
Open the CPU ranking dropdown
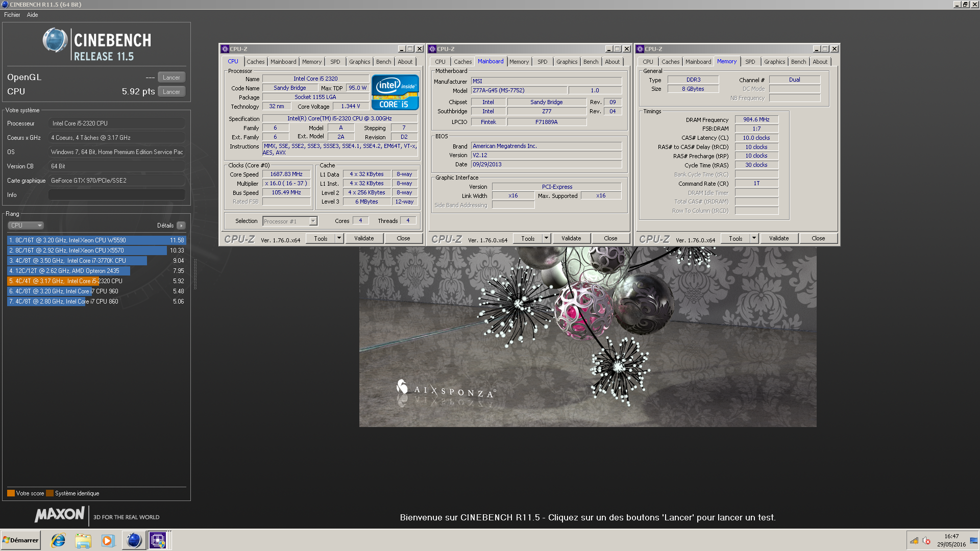[x=26, y=226]
